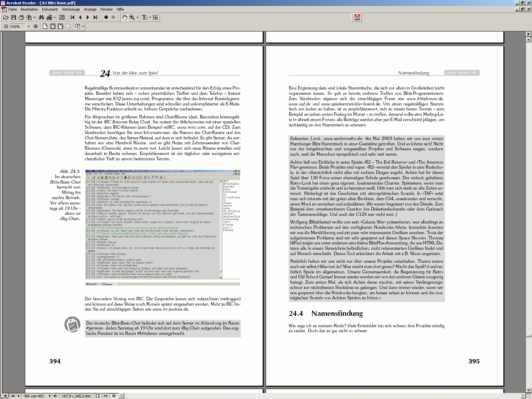Image resolution: width=532 pixels, height=399 pixels.
Task: Select the Zoom In magnifier tool
Action: tap(132, 17)
